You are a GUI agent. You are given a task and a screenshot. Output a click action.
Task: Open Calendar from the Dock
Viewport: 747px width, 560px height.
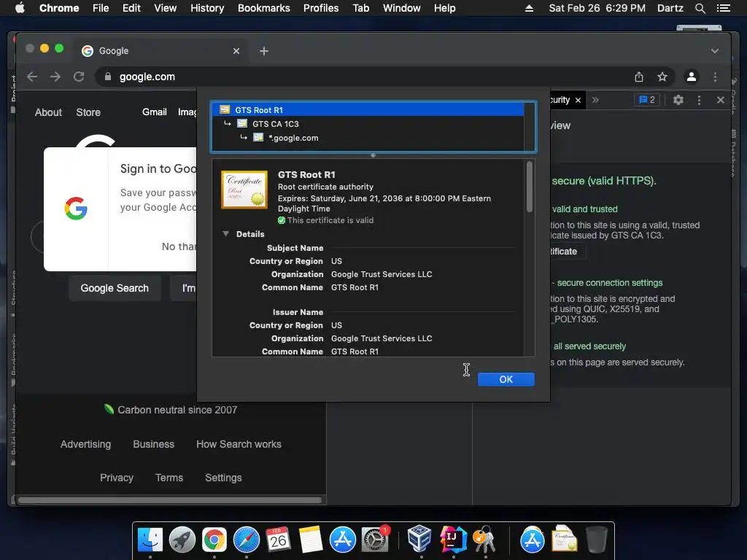click(x=278, y=540)
